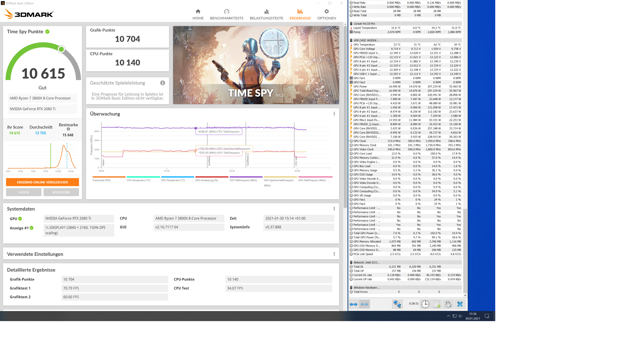Select the ERGEBNISSE tab
Image resolution: width=644 pixels, height=362 pixels.
tap(300, 14)
